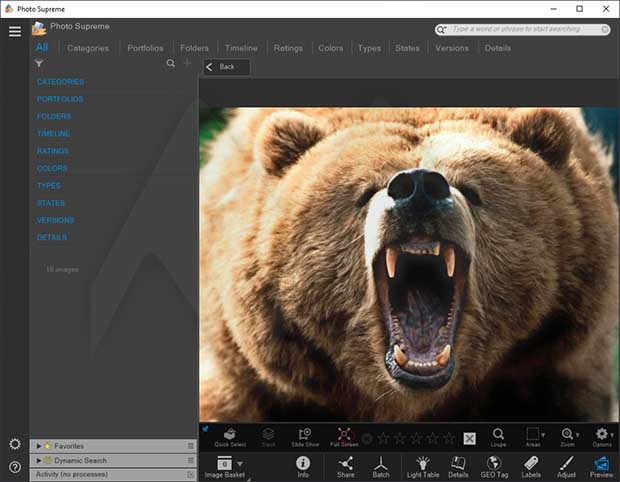This screenshot has height=482, width=620.
Task: Switch to the Versions tab
Action: click(452, 48)
